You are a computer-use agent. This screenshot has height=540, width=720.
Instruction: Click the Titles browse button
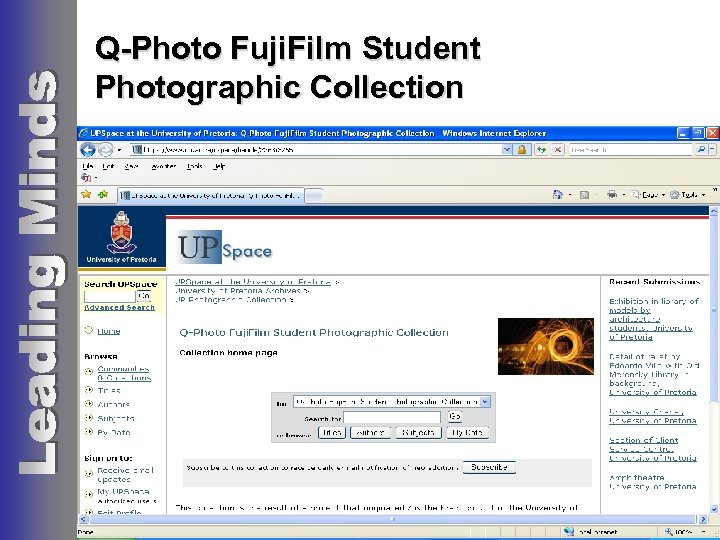tap(332, 433)
